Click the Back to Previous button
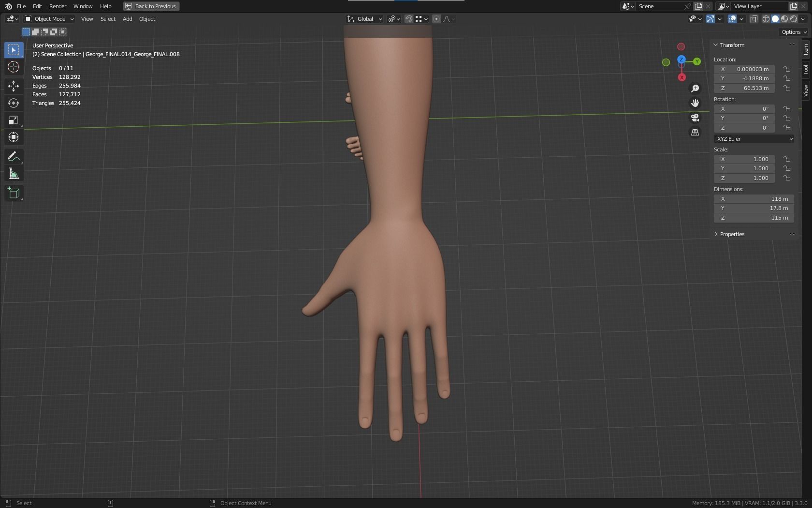 151,6
